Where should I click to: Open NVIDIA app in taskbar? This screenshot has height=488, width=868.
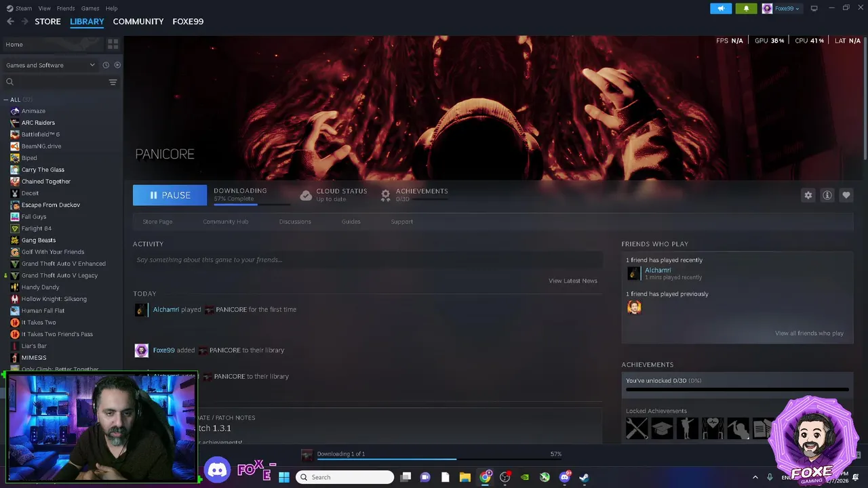point(525,477)
